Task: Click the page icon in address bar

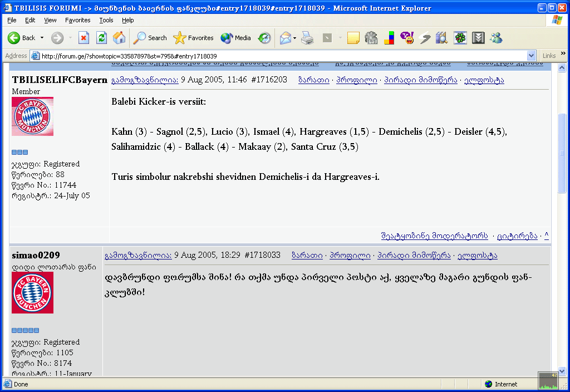Action: (x=35, y=56)
